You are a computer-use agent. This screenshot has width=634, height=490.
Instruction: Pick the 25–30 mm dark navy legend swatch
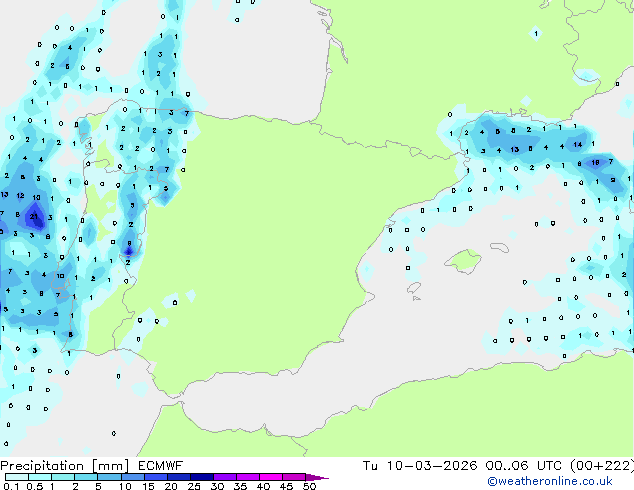click(201, 477)
